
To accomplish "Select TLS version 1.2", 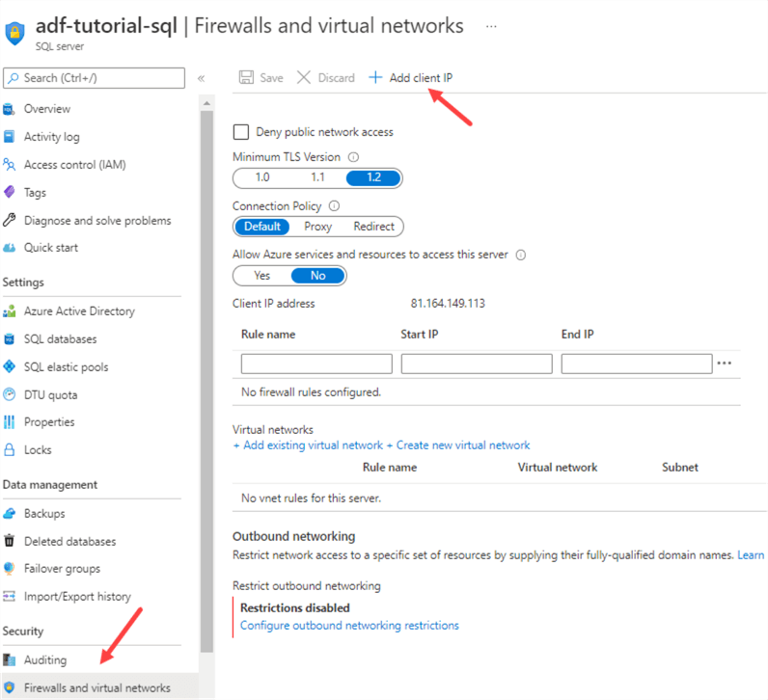I will point(373,177).
